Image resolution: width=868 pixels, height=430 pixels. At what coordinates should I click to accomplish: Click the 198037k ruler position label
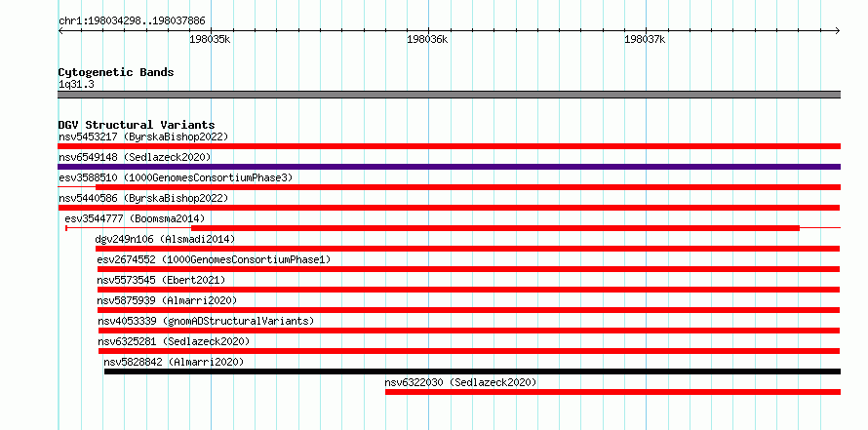point(645,40)
